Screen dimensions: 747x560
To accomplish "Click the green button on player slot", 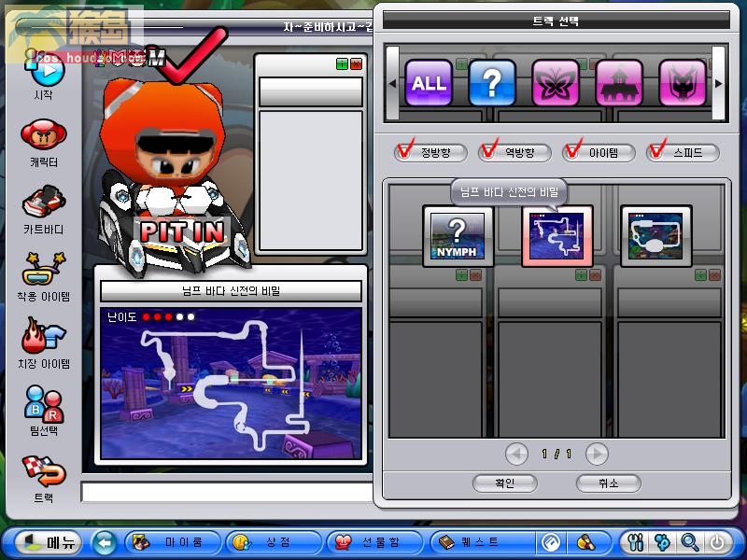I will click(x=342, y=63).
